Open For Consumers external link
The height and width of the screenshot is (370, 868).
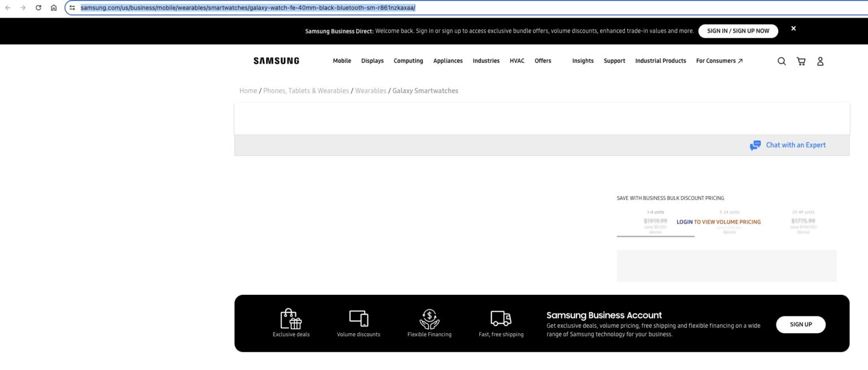pyautogui.click(x=719, y=60)
